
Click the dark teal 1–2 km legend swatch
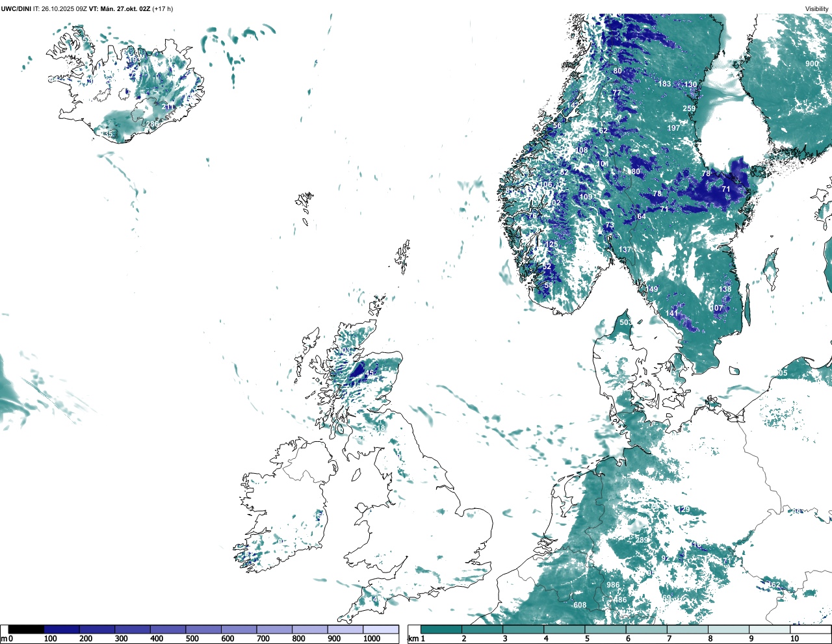[441, 629]
